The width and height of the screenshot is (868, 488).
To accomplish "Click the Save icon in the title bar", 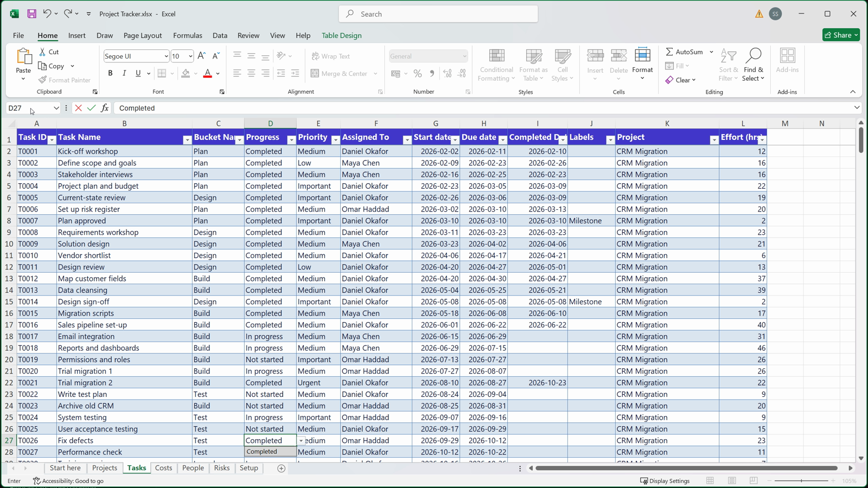I will [x=32, y=14].
